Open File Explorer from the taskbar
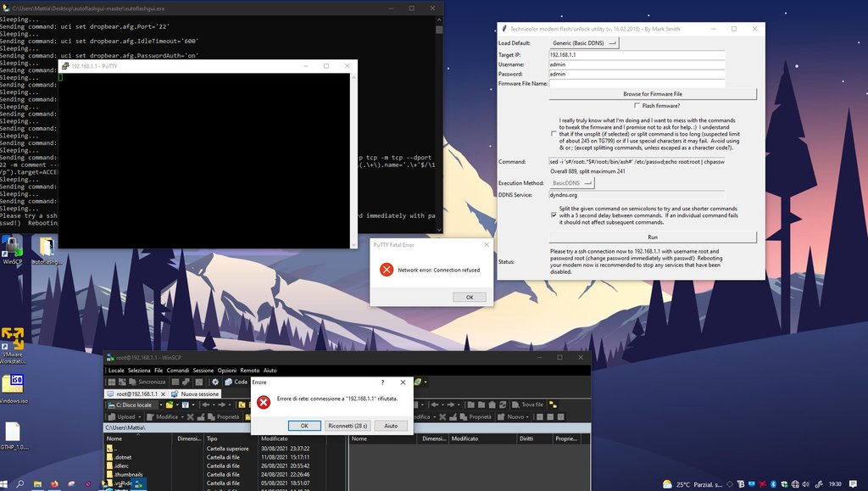The width and height of the screenshot is (868, 491). coord(37,484)
